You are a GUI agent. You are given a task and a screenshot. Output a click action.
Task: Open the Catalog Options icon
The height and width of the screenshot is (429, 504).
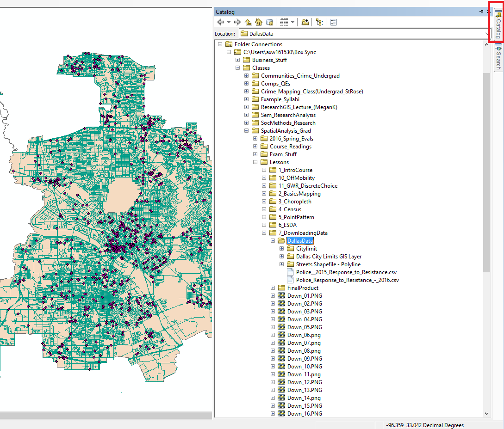[x=334, y=22]
